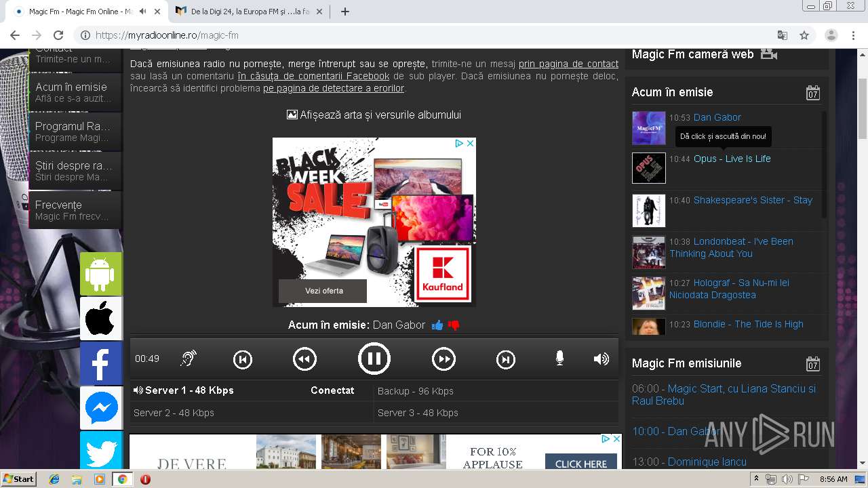Image resolution: width=868 pixels, height=488 pixels.
Task: Open a new browser tab
Action: point(345,12)
